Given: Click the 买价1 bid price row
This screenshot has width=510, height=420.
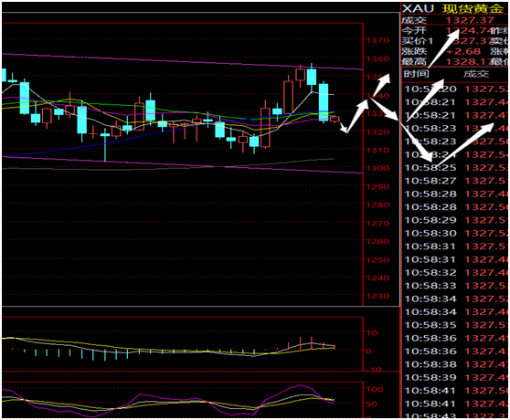Looking at the screenshot, I should click(454, 41).
